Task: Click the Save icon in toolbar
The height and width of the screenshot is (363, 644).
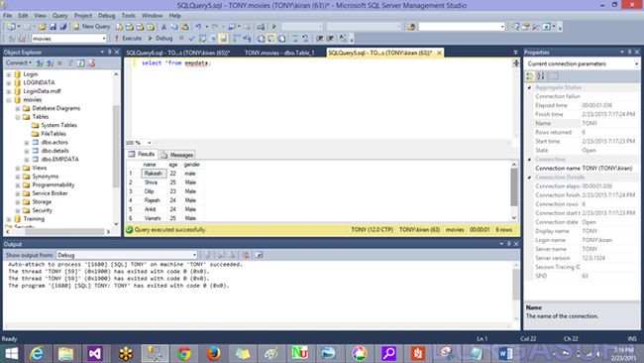Action: click(53, 27)
